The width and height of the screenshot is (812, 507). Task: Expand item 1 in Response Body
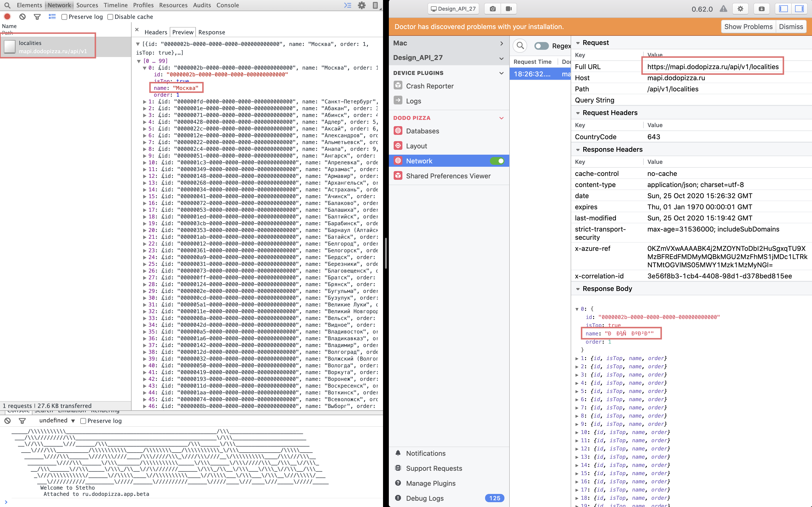click(577, 358)
